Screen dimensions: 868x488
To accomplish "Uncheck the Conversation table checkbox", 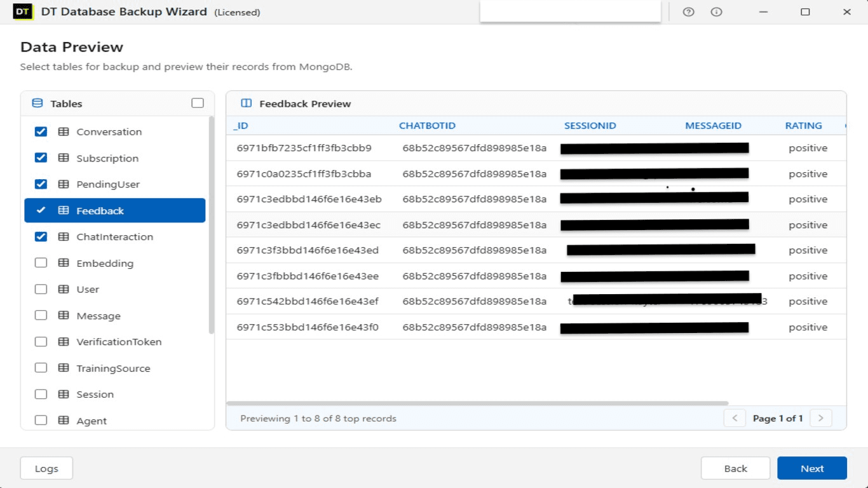I will tap(41, 132).
